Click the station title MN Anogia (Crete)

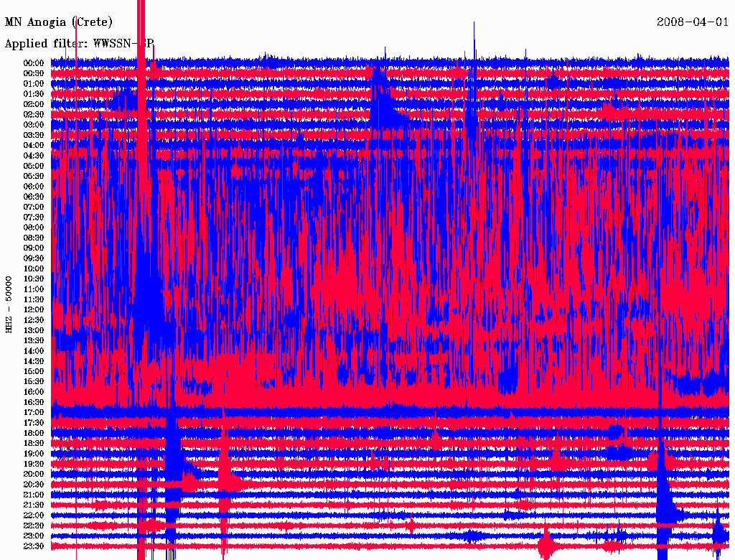59,22
